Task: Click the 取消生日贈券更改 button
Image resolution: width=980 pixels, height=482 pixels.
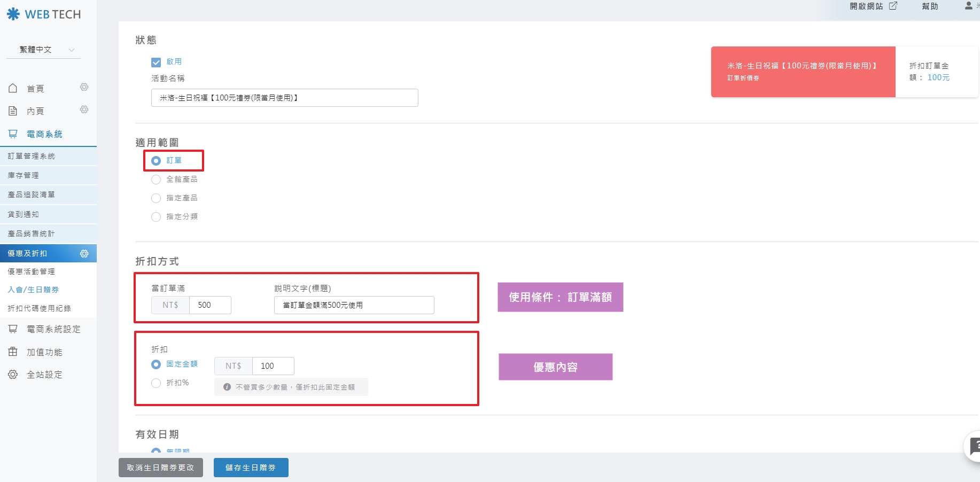Action: click(160, 468)
